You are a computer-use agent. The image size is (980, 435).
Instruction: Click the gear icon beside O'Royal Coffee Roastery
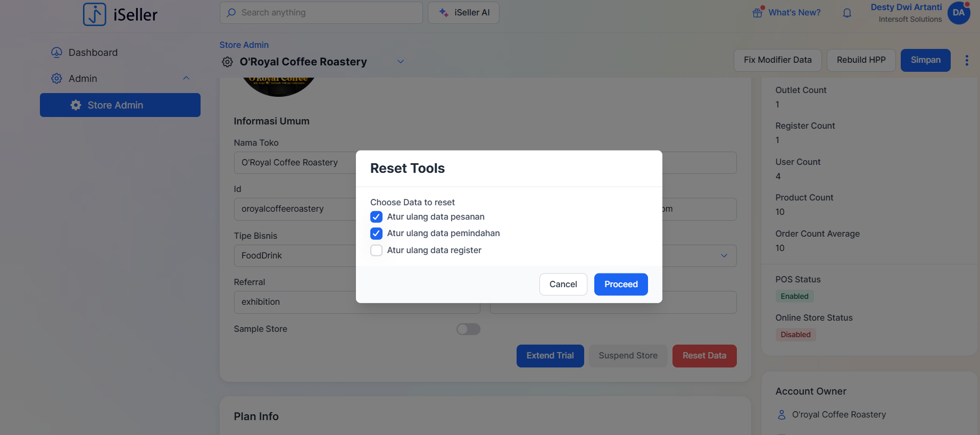227,62
